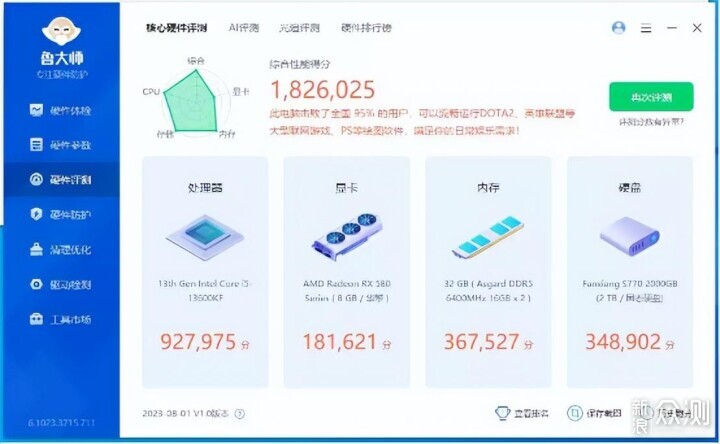Select 硬件评测 in the sidebar

pos(61,180)
